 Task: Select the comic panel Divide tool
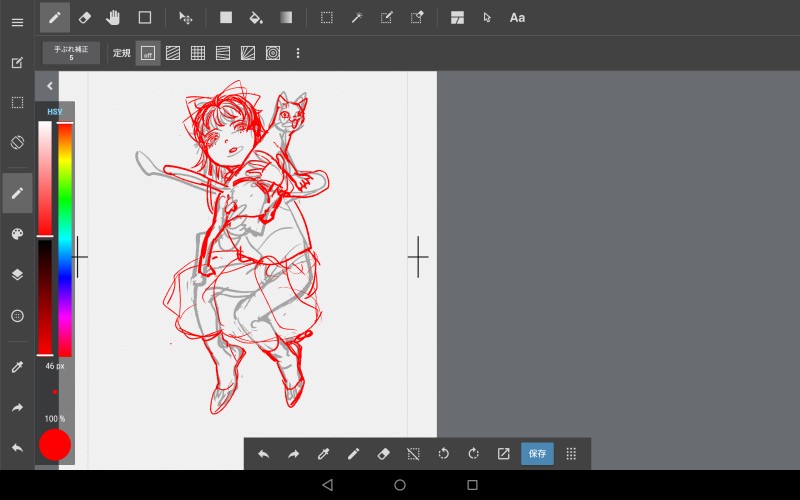point(457,17)
